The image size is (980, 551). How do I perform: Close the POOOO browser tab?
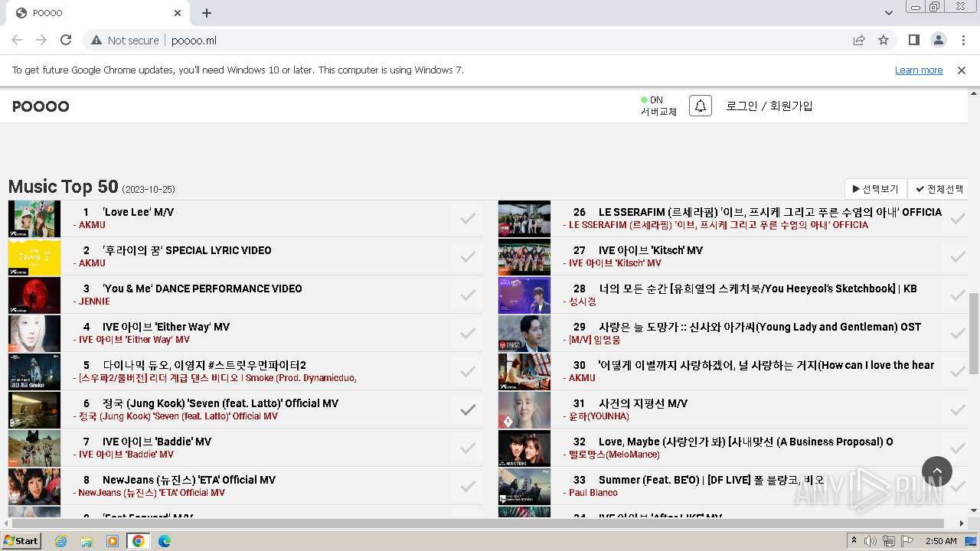pos(178,13)
